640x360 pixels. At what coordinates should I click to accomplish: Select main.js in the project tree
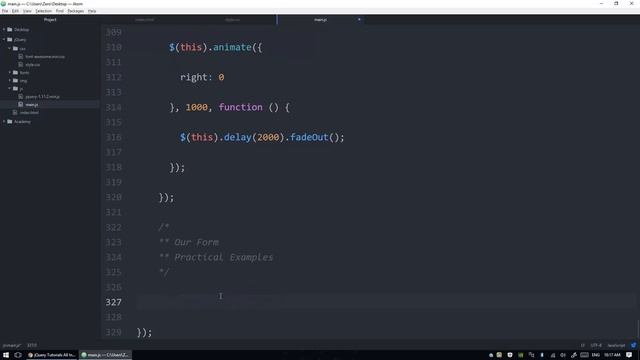pyautogui.click(x=32, y=105)
